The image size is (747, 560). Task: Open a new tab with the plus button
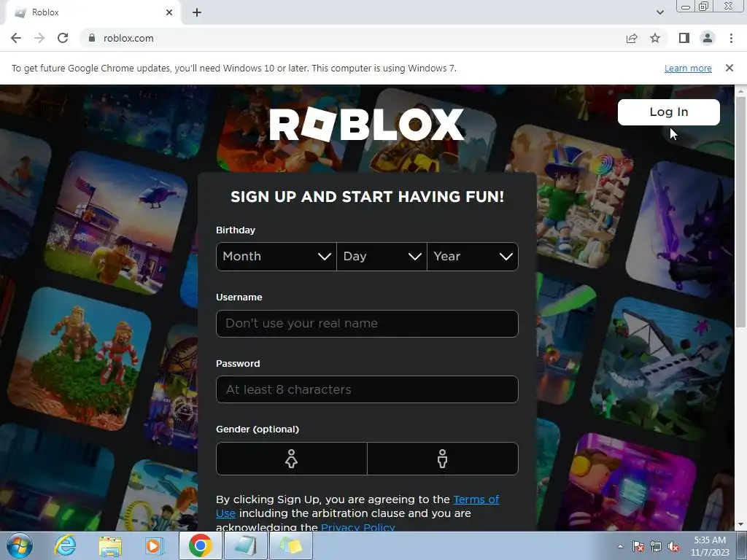[x=197, y=13]
